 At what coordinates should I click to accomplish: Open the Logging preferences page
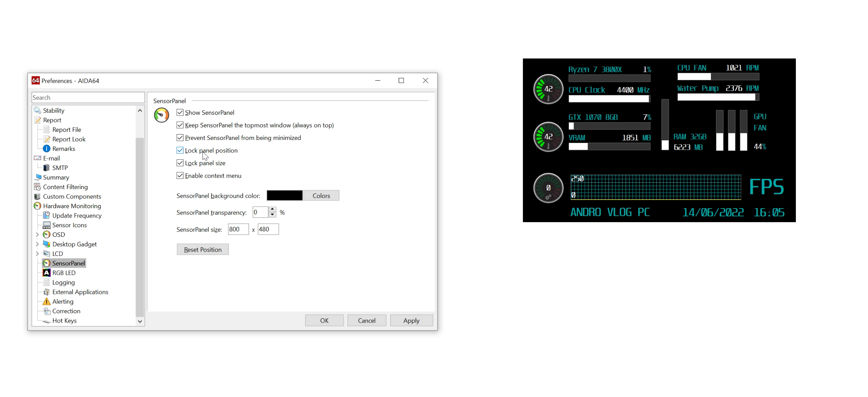pos(64,283)
